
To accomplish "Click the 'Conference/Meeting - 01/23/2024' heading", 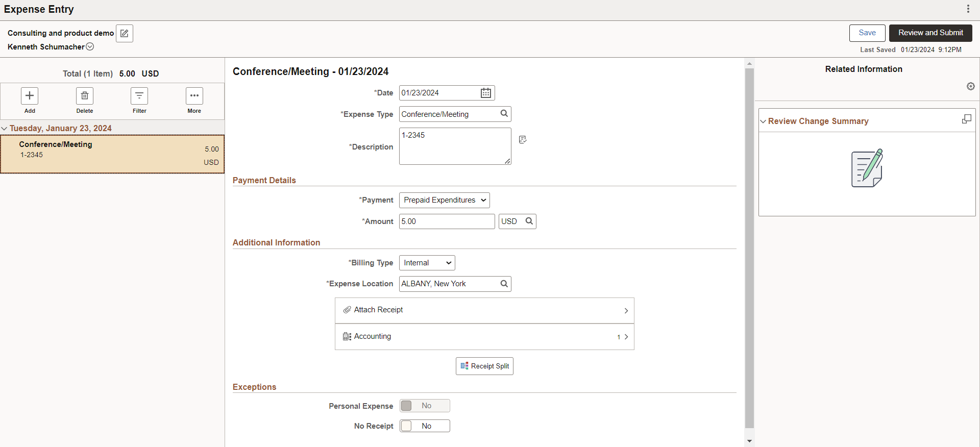I will (310, 71).
